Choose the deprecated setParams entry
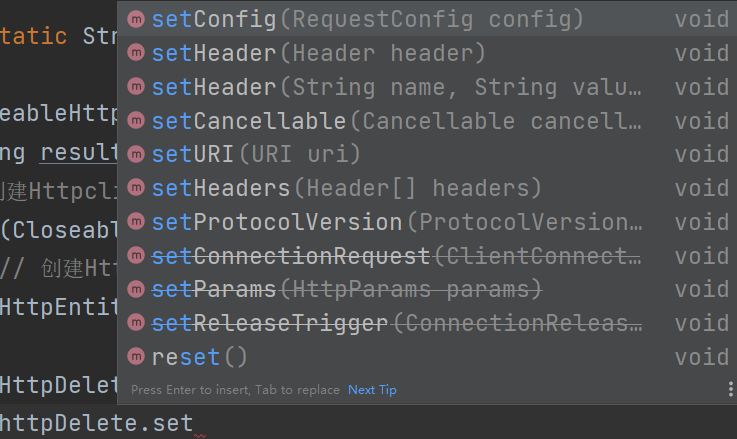The image size is (737, 439). (x=346, y=290)
